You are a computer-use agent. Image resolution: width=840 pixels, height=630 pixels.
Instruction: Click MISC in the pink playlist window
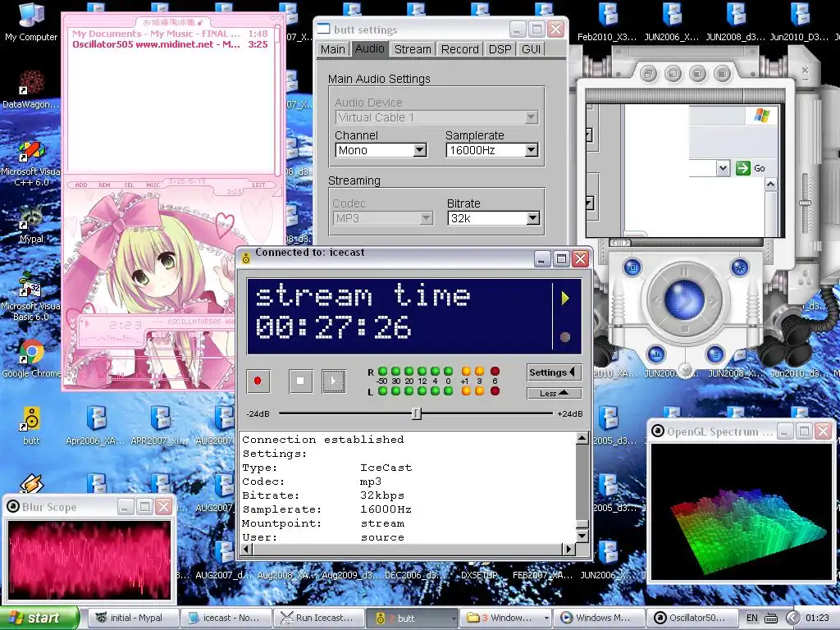pos(153,185)
